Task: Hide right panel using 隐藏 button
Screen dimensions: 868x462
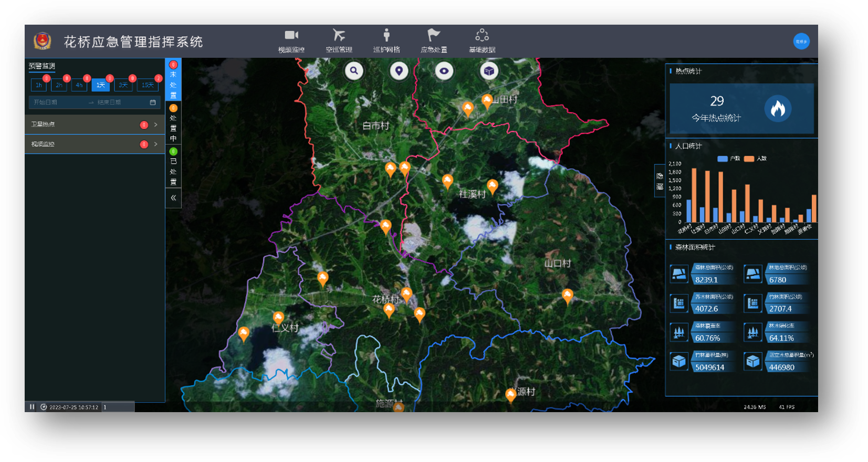Action: (x=660, y=181)
